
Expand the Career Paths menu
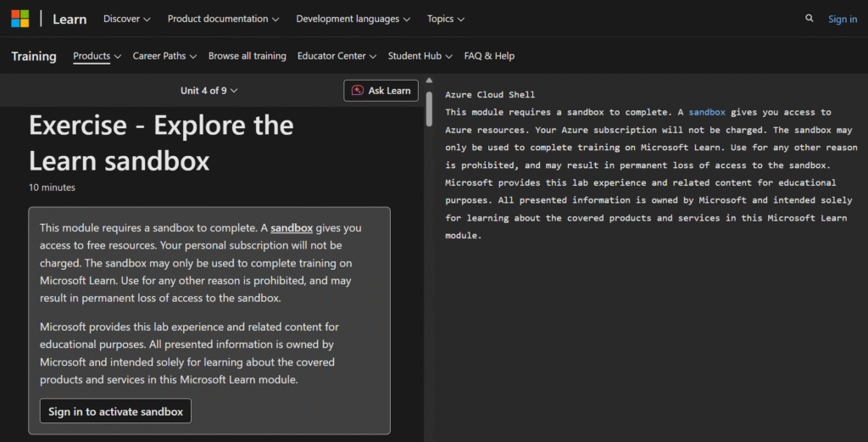164,56
